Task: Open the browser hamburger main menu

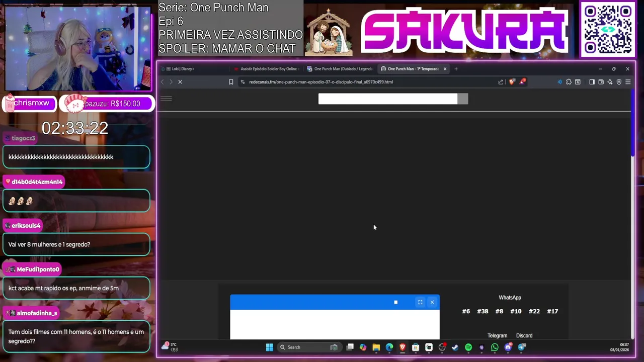Action: coord(628,82)
